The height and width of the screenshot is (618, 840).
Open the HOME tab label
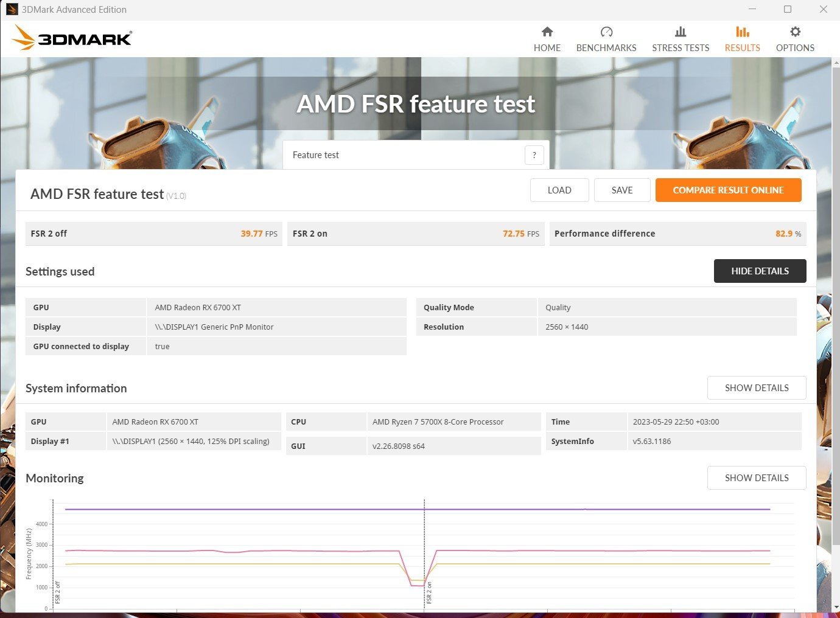point(547,47)
